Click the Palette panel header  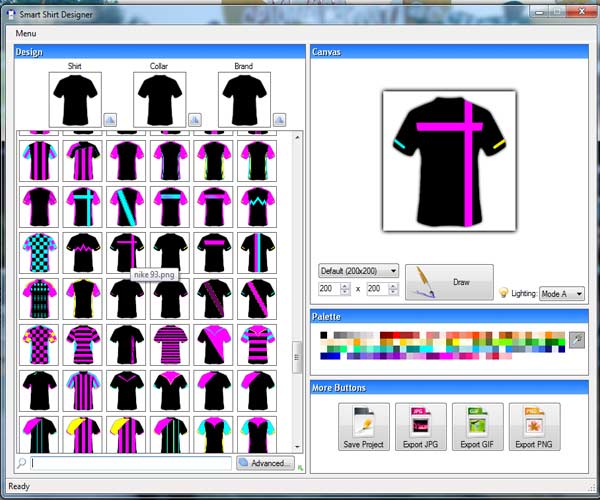point(449,316)
